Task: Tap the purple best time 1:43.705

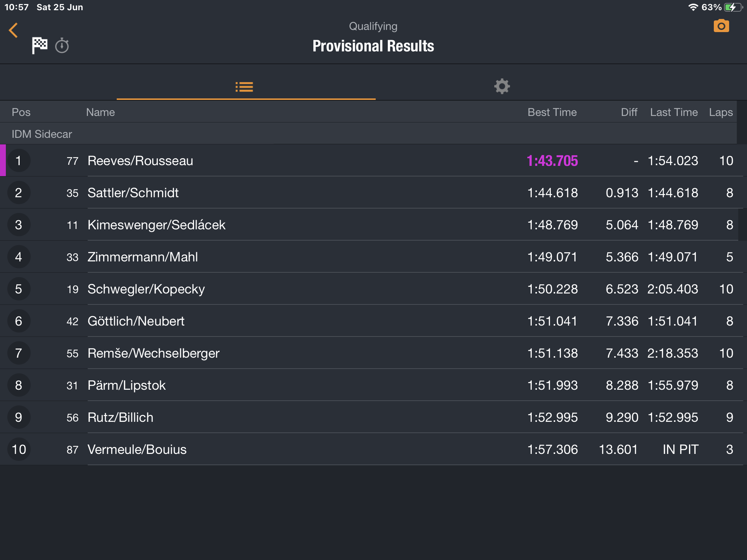Action: 552,161
